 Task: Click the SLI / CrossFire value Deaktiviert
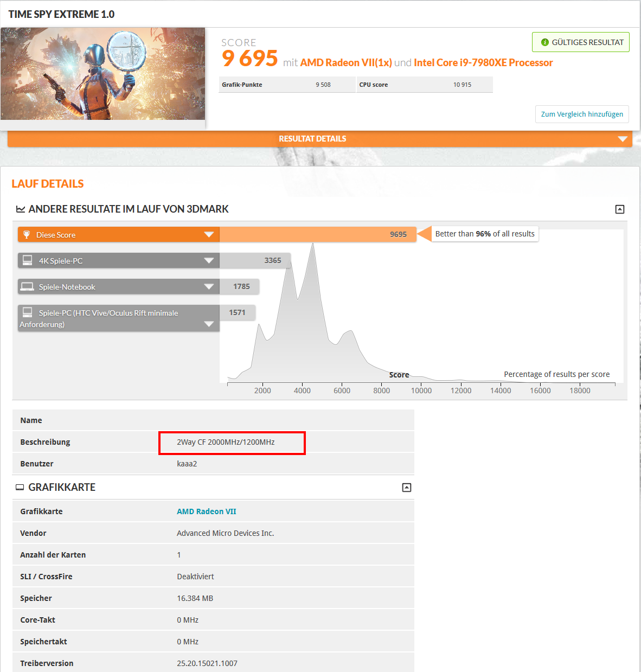point(195,577)
